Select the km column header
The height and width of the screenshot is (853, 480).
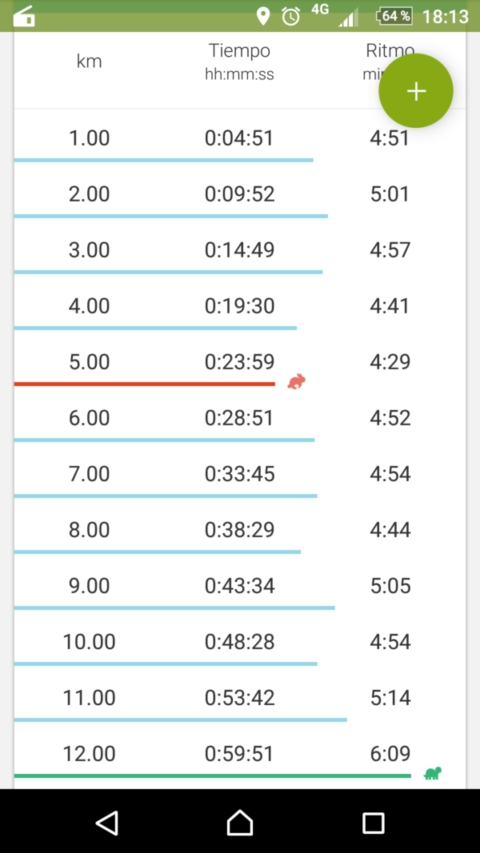[89, 61]
